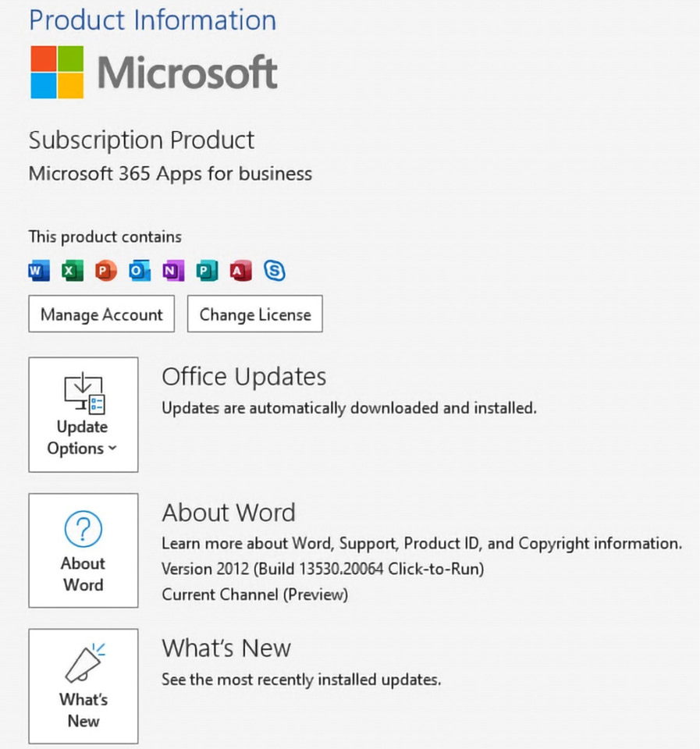
Task: Click the OneNote app icon
Action: pyautogui.click(x=173, y=271)
